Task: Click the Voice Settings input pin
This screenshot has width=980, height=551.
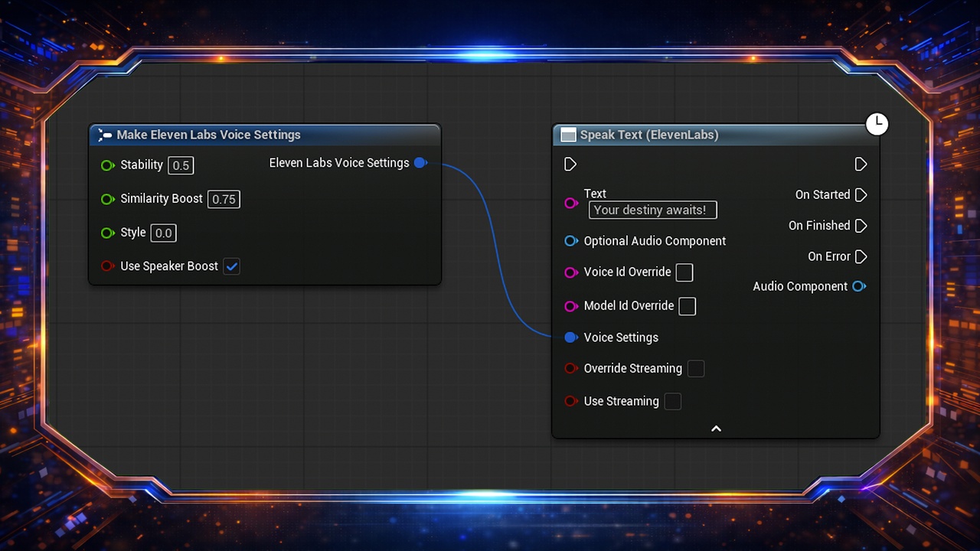Action: [x=570, y=337]
